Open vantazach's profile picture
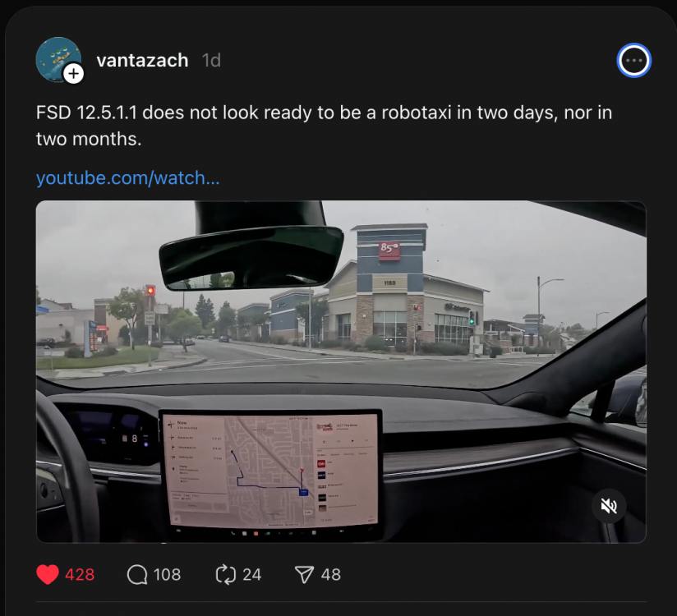The image size is (677, 616). coord(58,59)
